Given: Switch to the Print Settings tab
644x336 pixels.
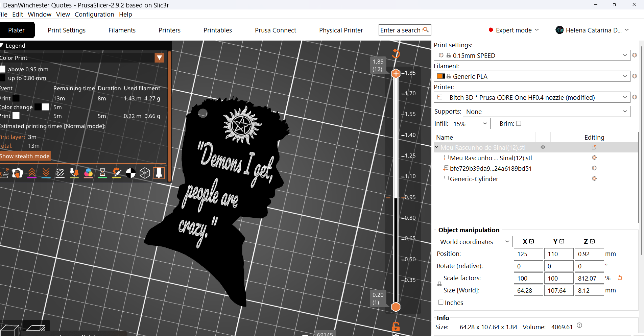Looking at the screenshot, I should pyautogui.click(x=67, y=30).
